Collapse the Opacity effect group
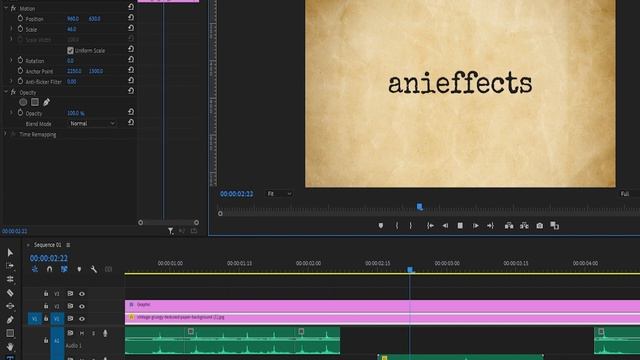The width and height of the screenshot is (640, 360). point(6,92)
